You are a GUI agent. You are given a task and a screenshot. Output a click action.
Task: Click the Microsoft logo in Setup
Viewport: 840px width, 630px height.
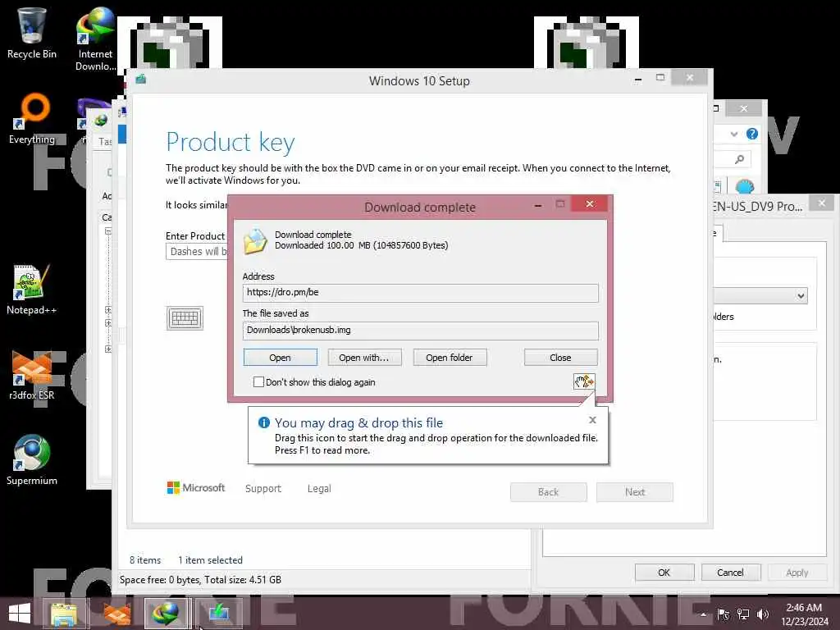tap(196, 487)
